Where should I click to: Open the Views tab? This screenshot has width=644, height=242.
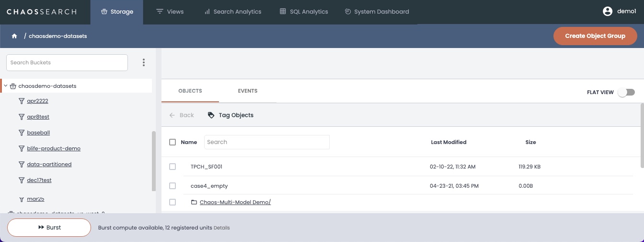[170, 12]
